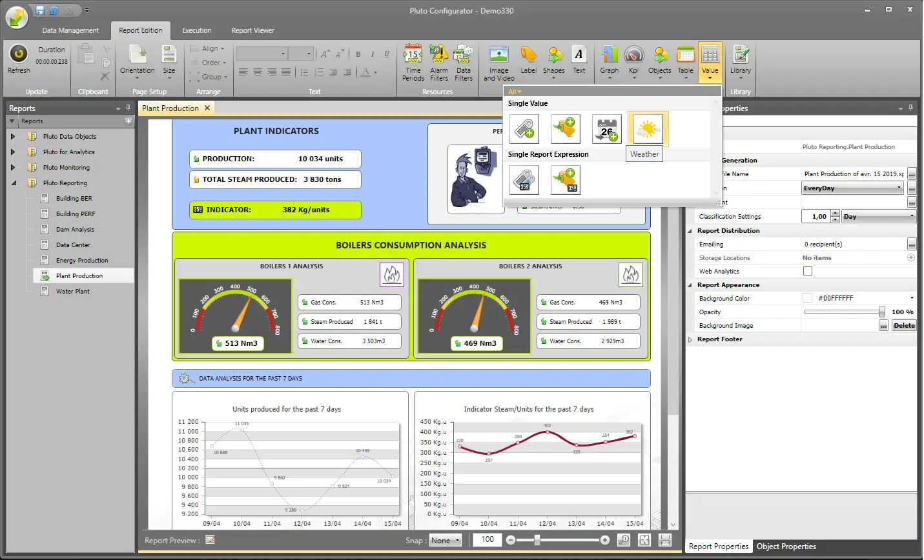Click the Boilers 1 Analysis flame icon
The height and width of the screenshot is (560, 924).
coord(392,275)
